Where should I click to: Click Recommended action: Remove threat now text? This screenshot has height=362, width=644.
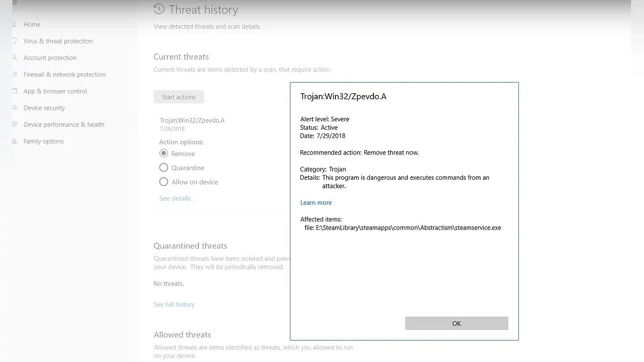[360, 153]
